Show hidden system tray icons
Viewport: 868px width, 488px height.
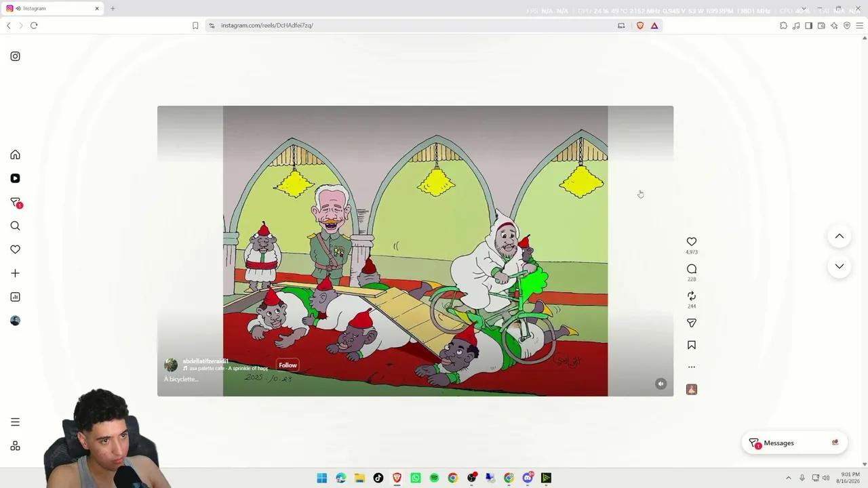pos(788,478)
